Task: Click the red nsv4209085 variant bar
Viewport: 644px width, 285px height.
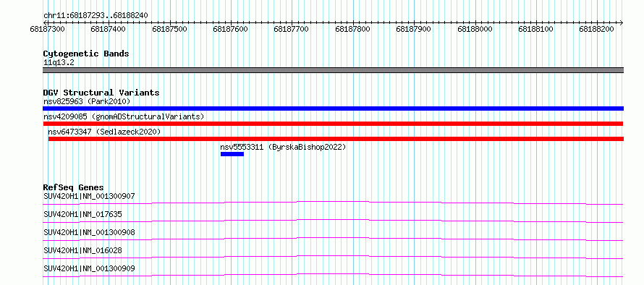Action: [x=333, y=124]
